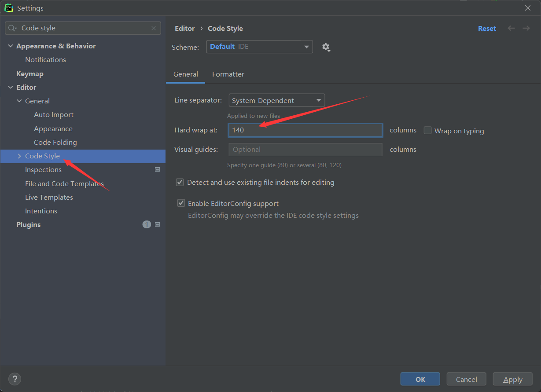Open the Scheme Default IDE dropdown
This screenshot has height=392, width=541.
tap(259, 47)
